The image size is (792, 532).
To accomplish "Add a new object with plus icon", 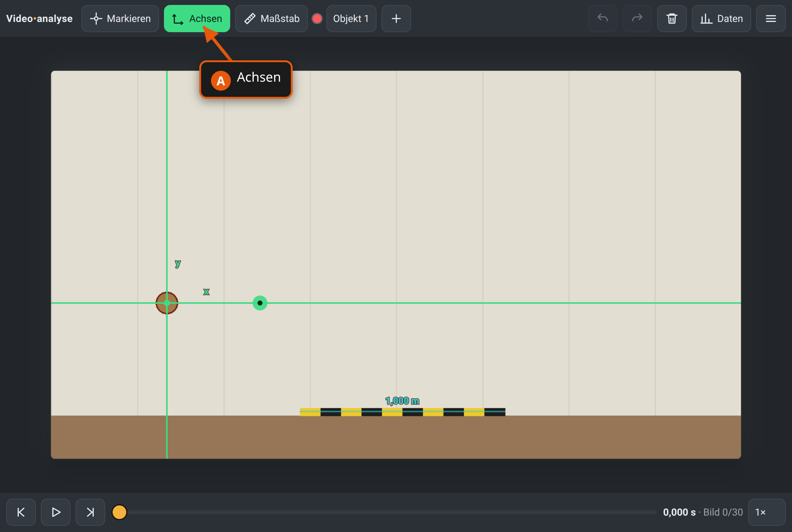I will pyautogui.click(x=396, y=19).
